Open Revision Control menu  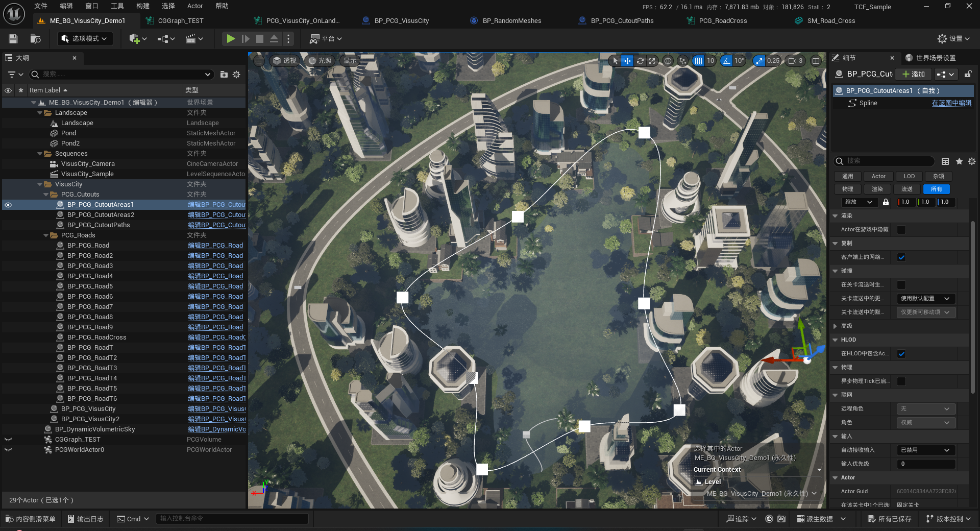(949, 519)
